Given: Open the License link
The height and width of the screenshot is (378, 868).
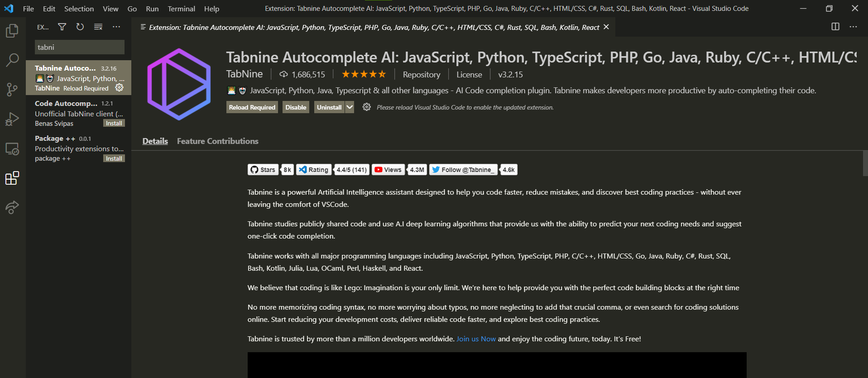Looking at the screenshot, I should [469, 74].
